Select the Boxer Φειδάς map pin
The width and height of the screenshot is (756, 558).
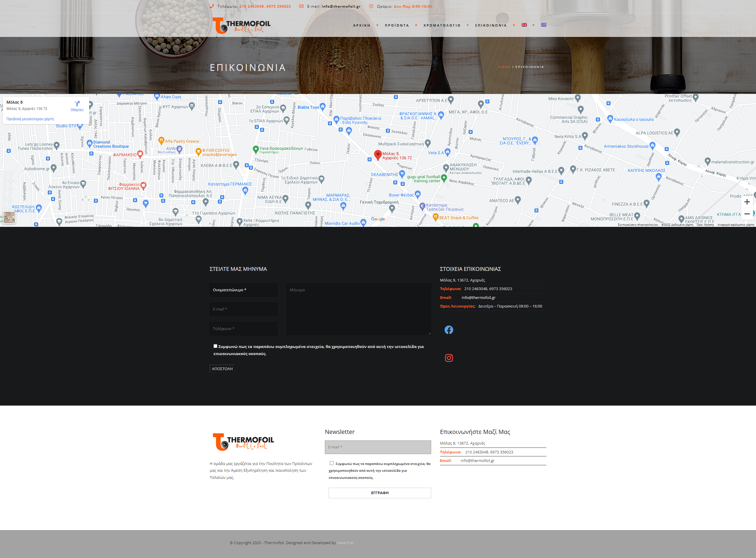(418, 194)
